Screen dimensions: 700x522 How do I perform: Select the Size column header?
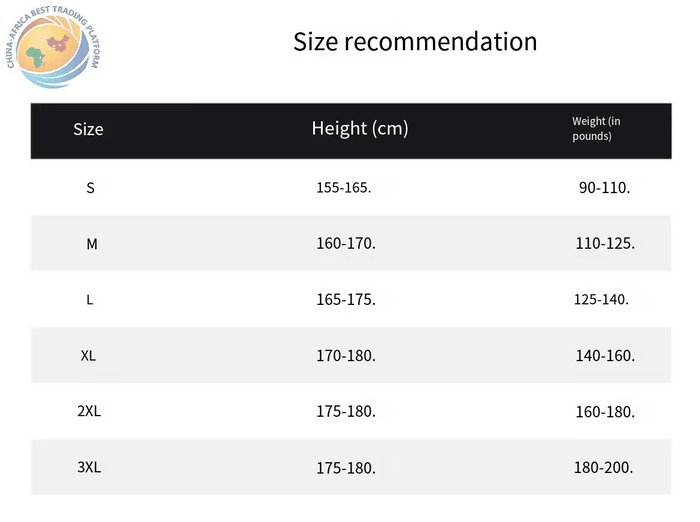pos(88,129)
